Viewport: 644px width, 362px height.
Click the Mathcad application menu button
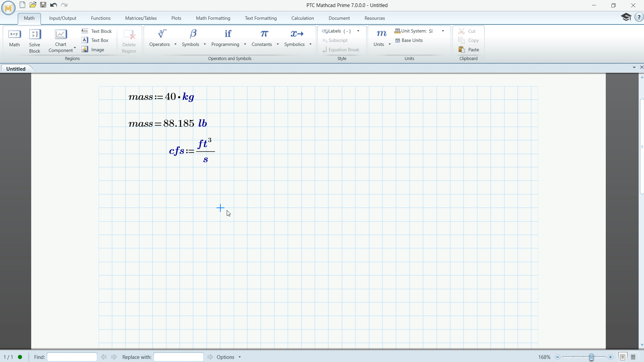pos(8,8)
